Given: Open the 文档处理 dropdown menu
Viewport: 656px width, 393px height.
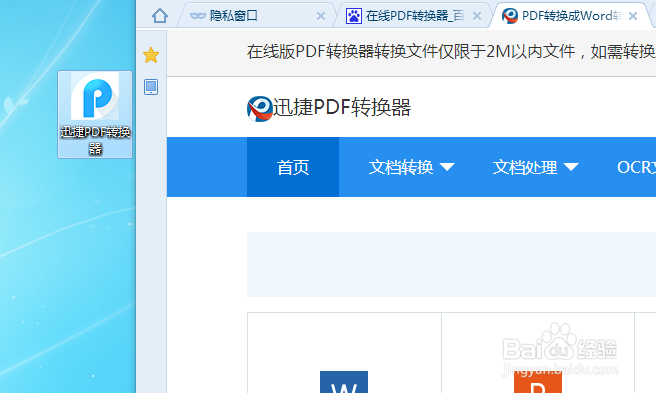Looking at the screenshot, I should pyautogui.click(x=536, y=167).
